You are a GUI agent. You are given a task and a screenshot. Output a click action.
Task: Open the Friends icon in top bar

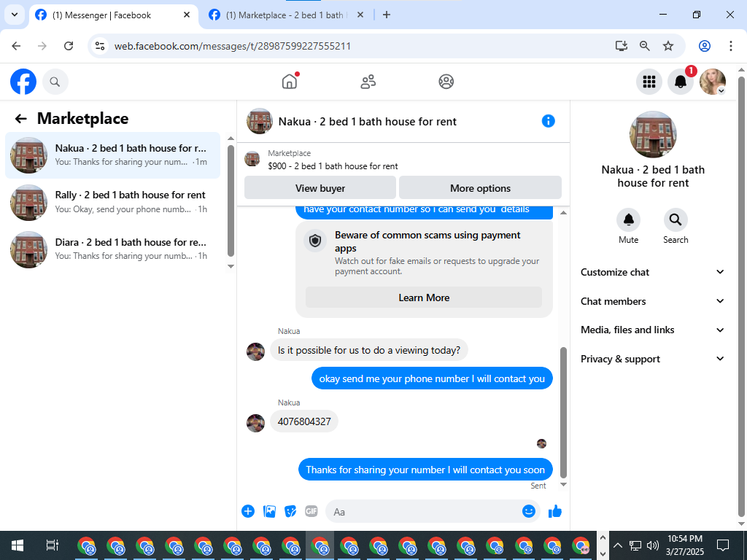click(368, 82)
